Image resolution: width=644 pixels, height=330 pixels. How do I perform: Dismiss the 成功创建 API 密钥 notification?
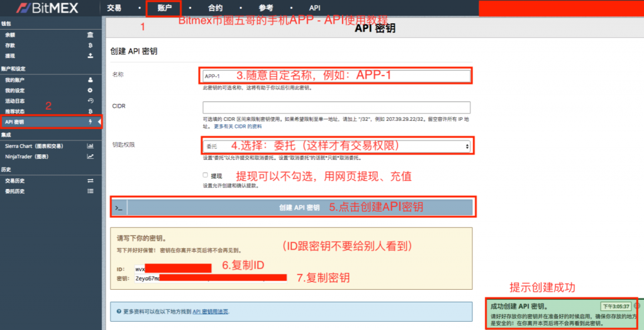pos(636,305)
